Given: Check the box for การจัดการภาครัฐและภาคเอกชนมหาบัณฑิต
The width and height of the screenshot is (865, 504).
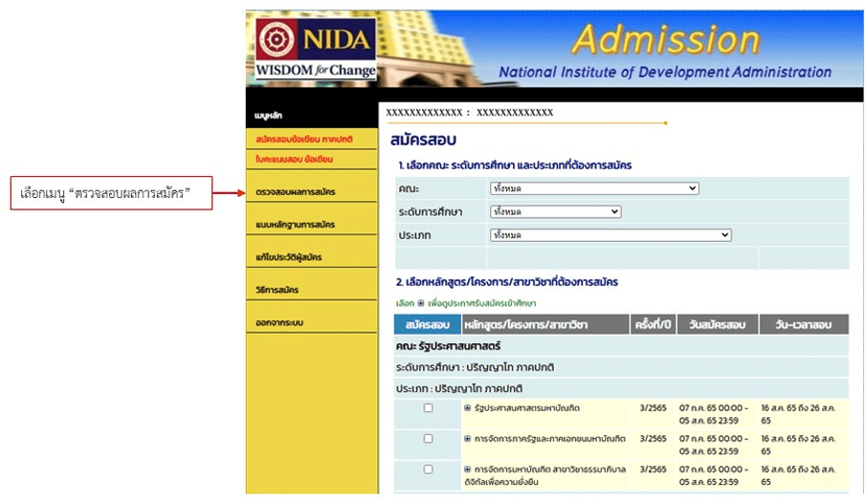Looking at the screenshot, I should tap(428, 439).
